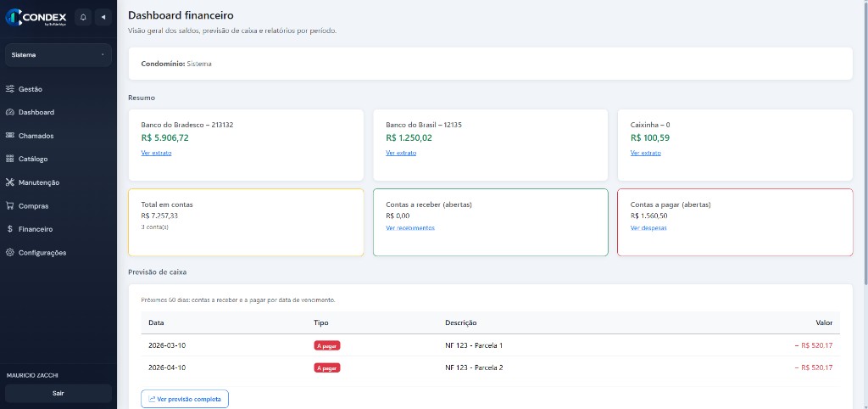Click the Compras cart icon

10,205
